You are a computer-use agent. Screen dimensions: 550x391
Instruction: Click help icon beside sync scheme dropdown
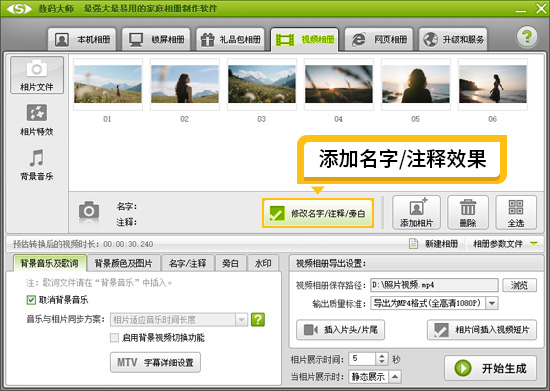click(x=258, y=319)
